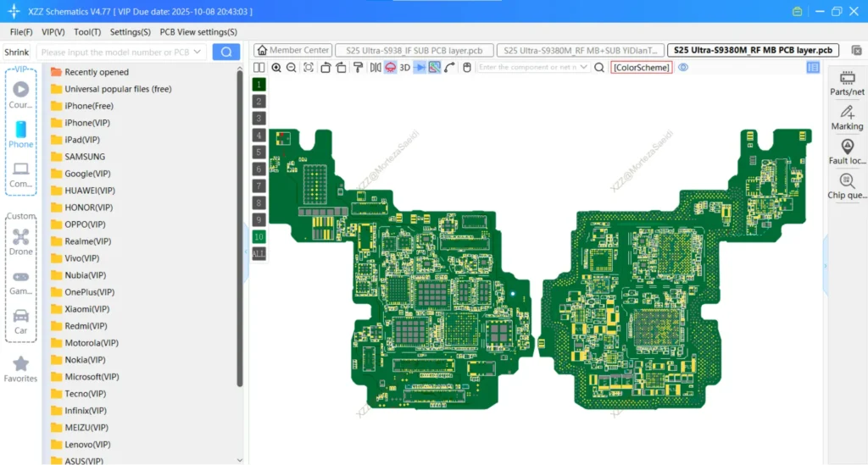Expand the Motorola(VIP) folder
The height and width of the screenshot is (465, 868).
[x=84, y=343]
